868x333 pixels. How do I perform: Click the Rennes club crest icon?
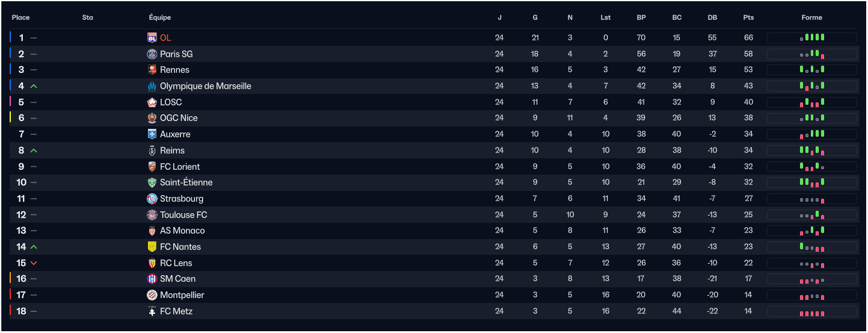tap(152, 70)
